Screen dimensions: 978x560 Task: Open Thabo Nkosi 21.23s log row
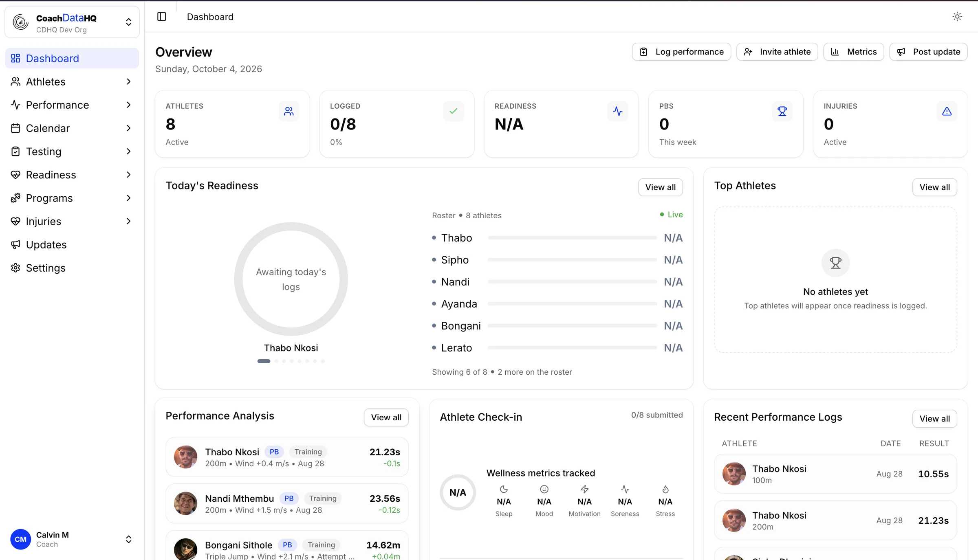pos(835,520)
